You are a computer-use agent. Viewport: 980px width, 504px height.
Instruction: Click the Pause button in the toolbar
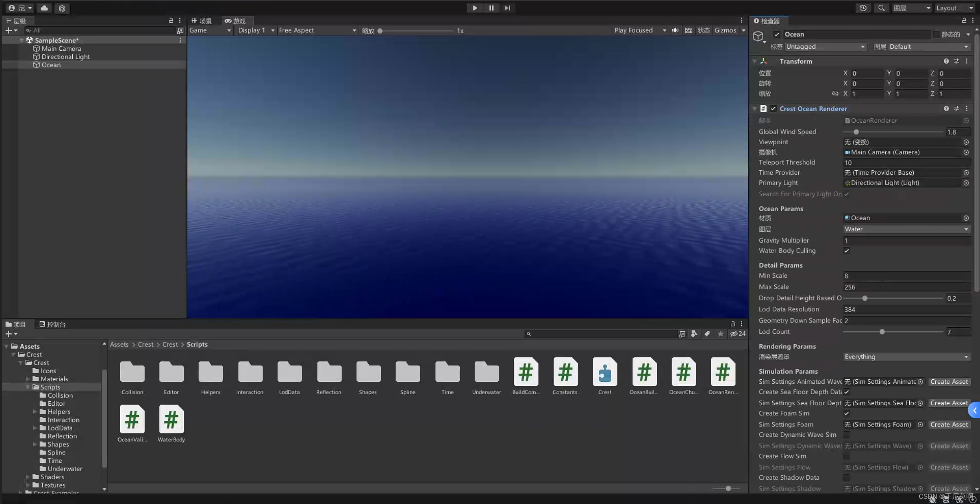click(x=491, y=8)
